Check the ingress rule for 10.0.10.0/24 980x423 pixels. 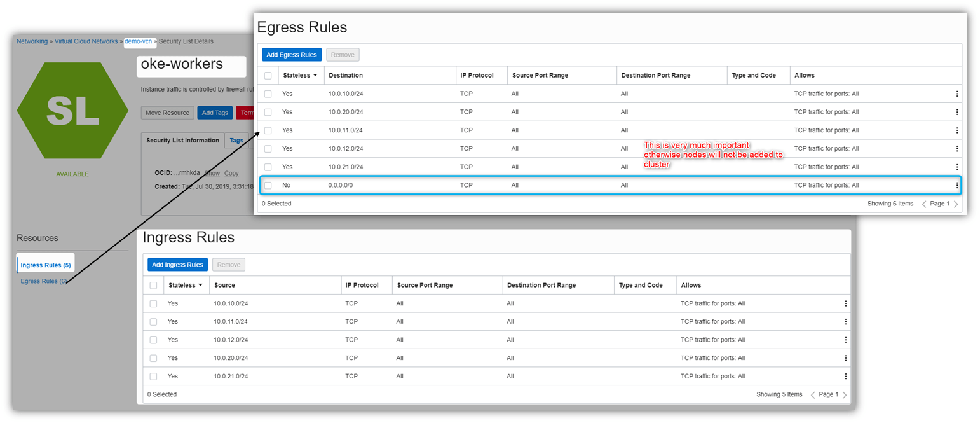(153, 303)
